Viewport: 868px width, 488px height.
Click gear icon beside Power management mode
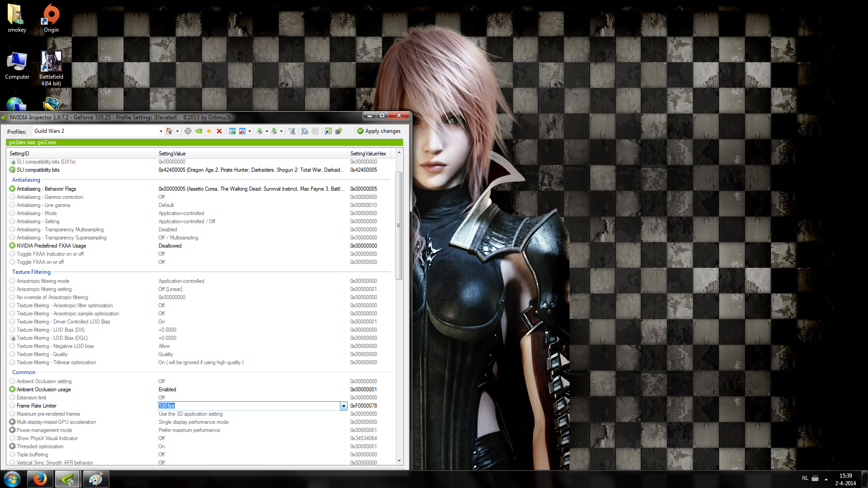[12, 430]
